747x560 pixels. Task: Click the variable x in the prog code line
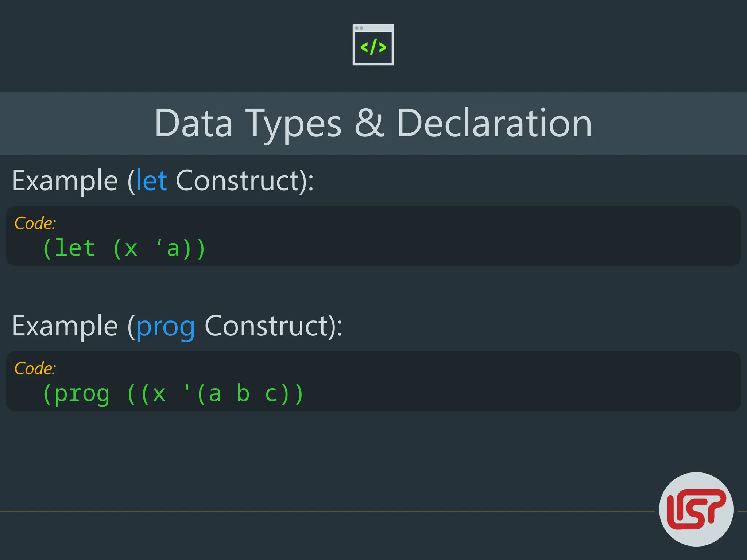tap(159, 394)
